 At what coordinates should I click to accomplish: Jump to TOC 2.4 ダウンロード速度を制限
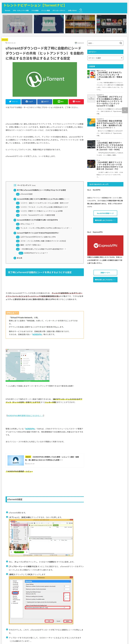click(x=38, y=215)
